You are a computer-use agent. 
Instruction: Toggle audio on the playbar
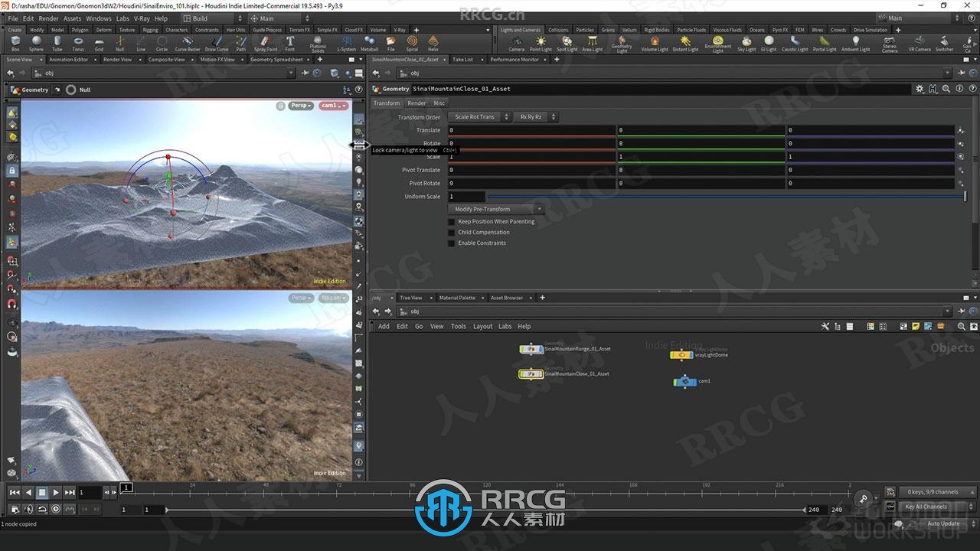28,509
